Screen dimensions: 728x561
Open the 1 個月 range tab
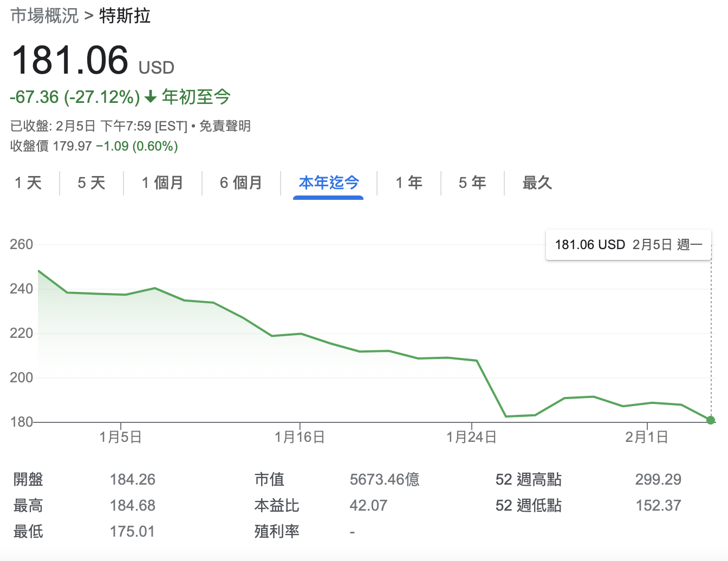(x=162, y=183)
